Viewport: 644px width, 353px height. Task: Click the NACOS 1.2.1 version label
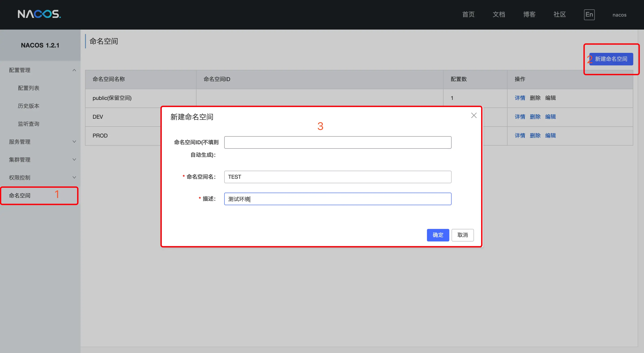pyautogui.click(x=40, y=45)
